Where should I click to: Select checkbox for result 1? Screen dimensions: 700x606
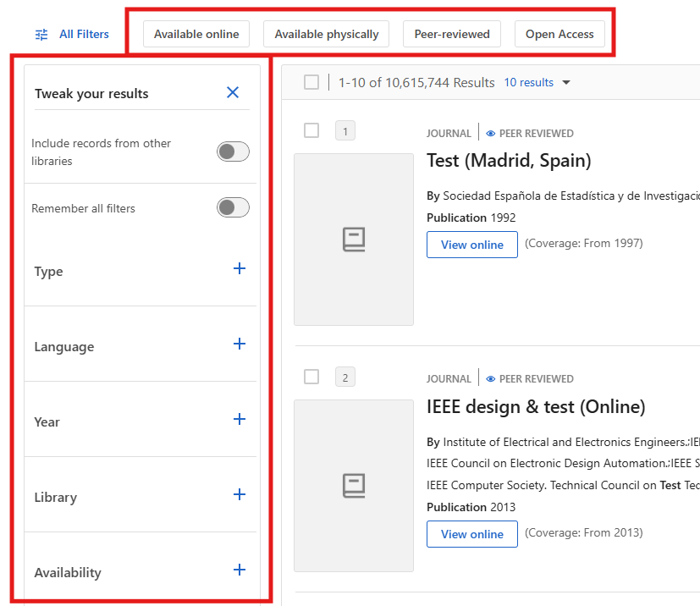311,130
